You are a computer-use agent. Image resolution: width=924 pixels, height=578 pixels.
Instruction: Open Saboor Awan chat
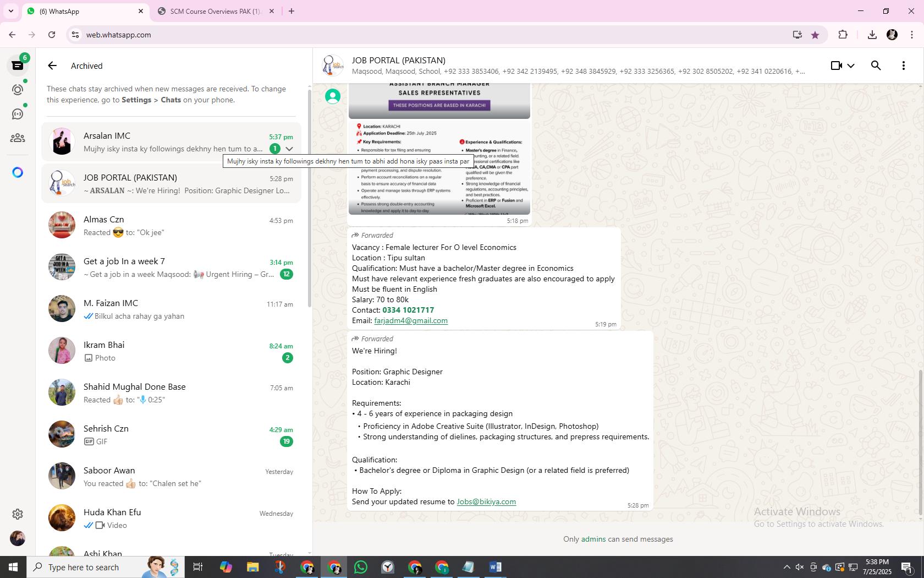[x=171, y=477]
